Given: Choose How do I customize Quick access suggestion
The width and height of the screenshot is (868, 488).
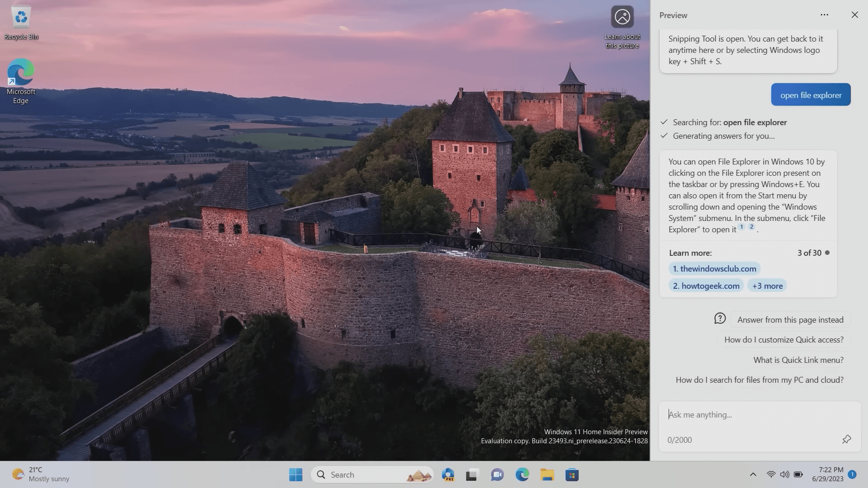Looking at the screenshot, I should tap(783, 340).
